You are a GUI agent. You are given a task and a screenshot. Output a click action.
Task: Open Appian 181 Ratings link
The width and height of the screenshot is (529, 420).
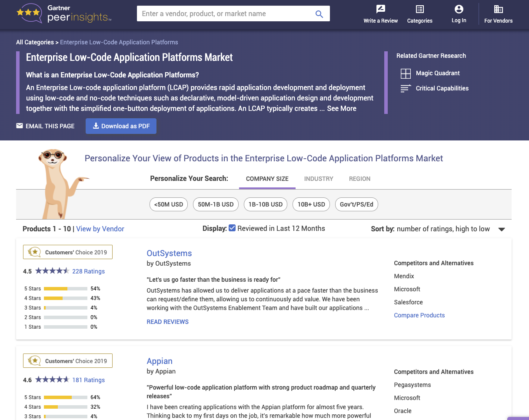tap(89, 380)
